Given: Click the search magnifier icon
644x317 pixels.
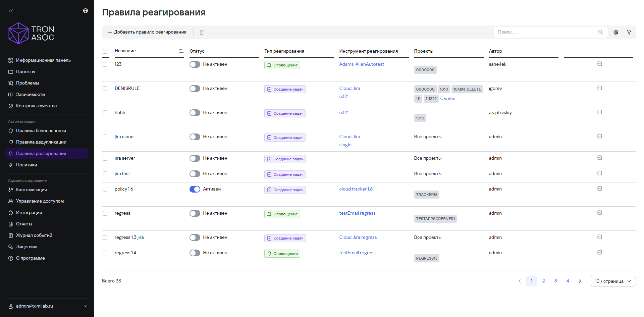Looking at the screenshot, I should coord(600,32).
